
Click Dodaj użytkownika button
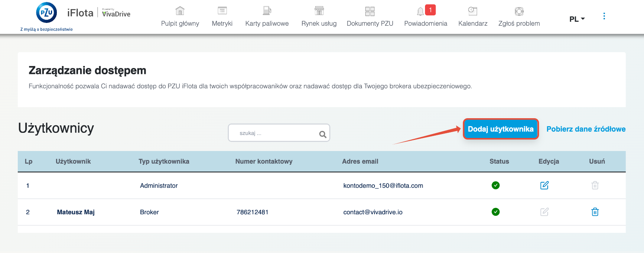501,129
